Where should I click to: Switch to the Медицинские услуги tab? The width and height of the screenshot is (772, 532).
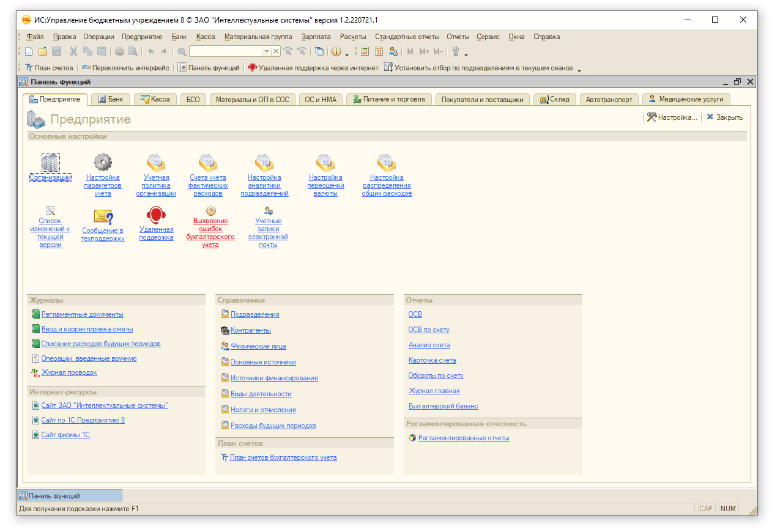point(686,99)
